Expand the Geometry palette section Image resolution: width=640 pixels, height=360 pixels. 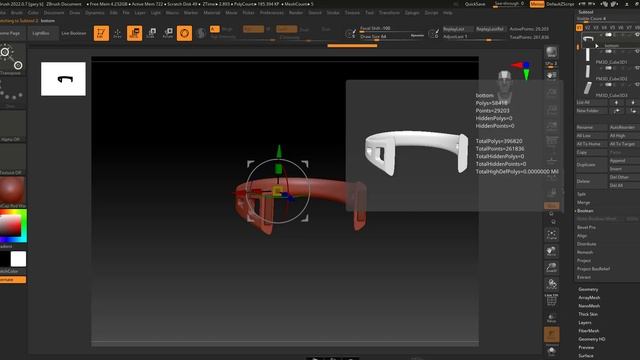pyautogui.click(x=588, y=289)
